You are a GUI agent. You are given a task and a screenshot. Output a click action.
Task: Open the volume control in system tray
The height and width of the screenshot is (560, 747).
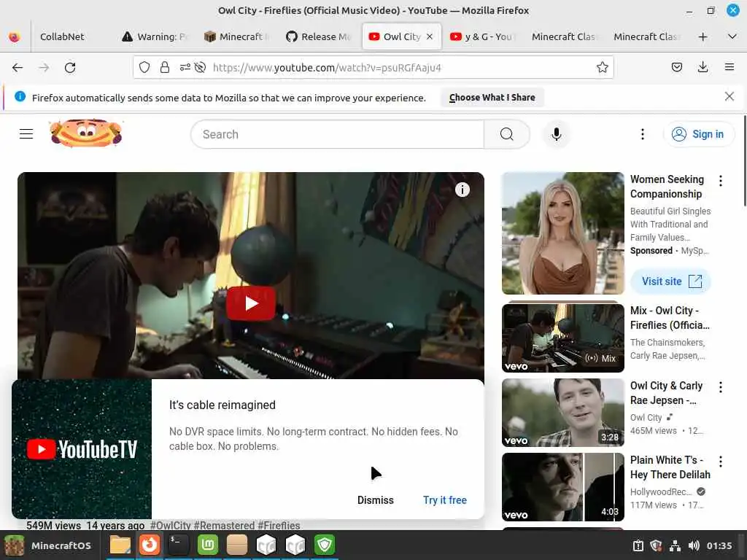[694, 545]
